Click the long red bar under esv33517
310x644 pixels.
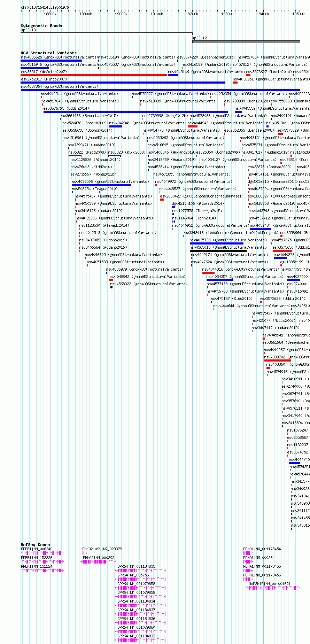pos(94,75)
